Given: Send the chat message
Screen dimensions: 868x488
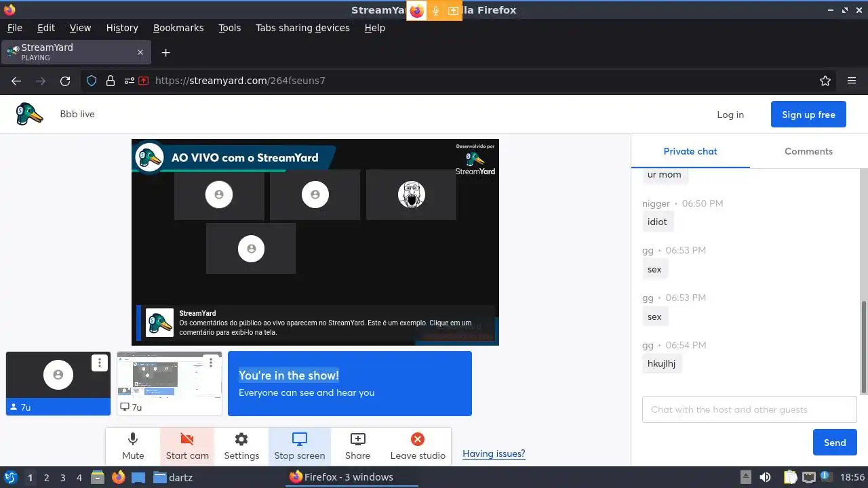Looking at the screenshot, I should tap(835, 443).
